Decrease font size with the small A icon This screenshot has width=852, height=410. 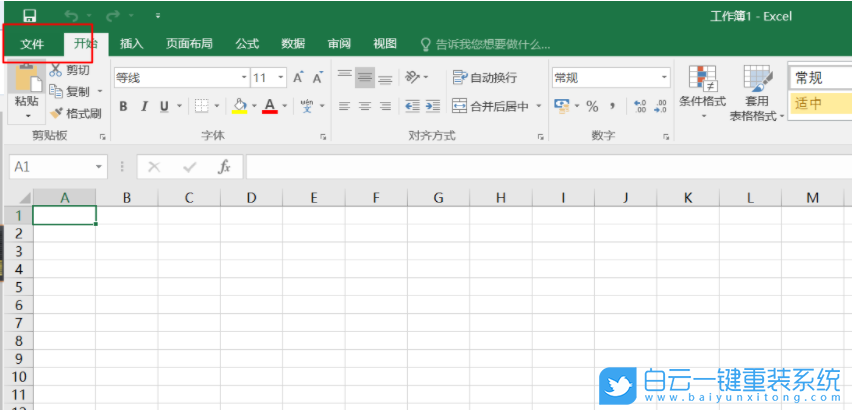(x=318, y=78)
